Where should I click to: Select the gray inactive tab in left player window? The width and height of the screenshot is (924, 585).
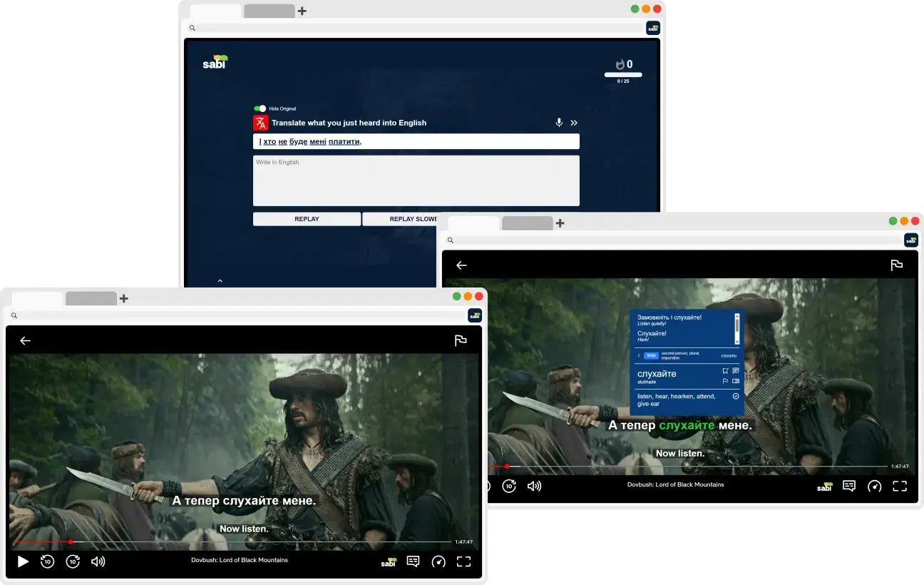click(x=91, y=298)
